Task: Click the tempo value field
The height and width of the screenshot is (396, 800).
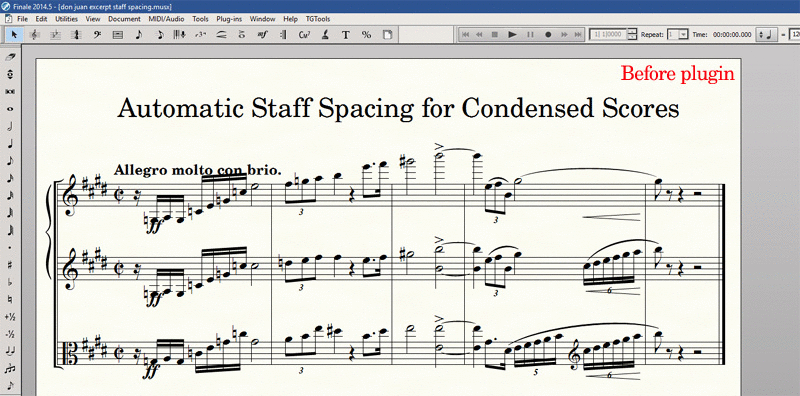Action: [x=794, y=34]
